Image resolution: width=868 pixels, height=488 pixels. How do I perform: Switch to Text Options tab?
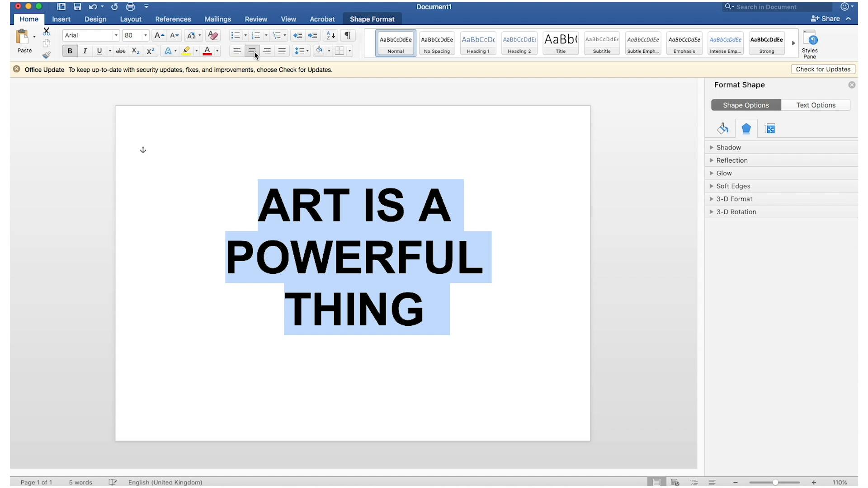[x=816, y=105]
